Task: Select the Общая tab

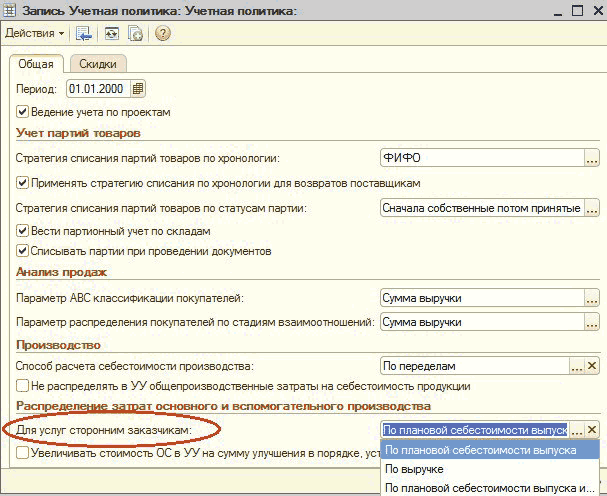Action: [36, 64]
